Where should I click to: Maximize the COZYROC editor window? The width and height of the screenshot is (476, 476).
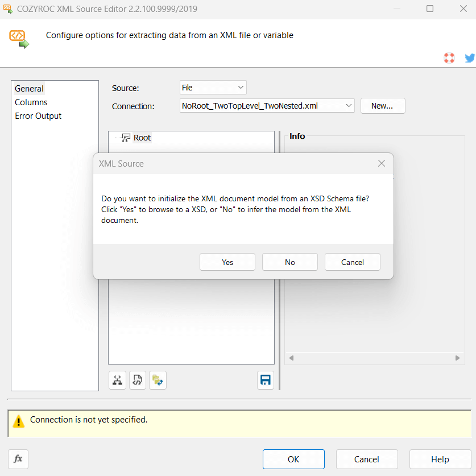tap(430, 9)
